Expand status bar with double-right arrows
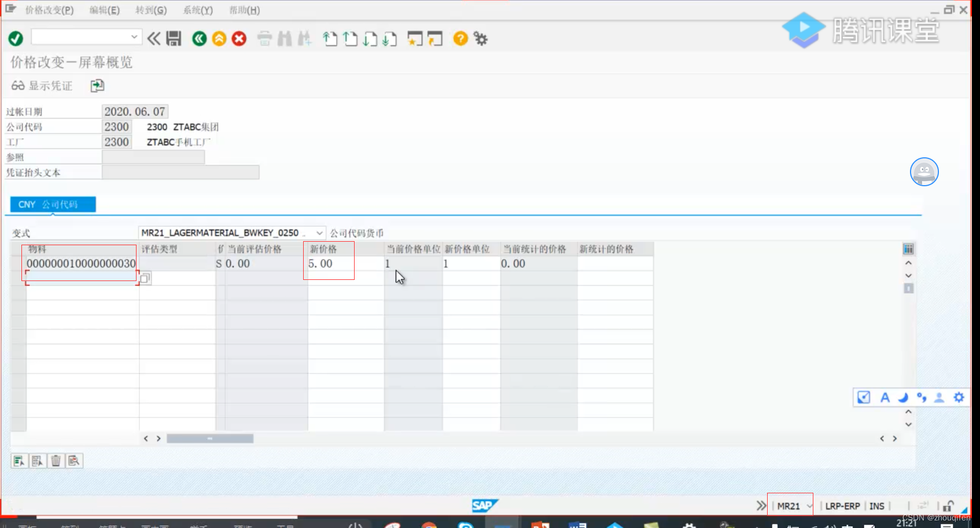 click(x=761, y=506)
